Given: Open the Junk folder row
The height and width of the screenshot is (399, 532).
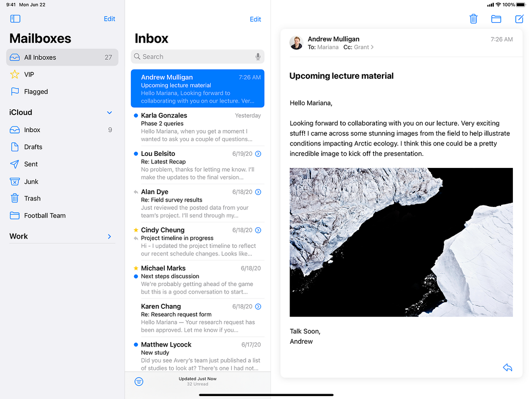Looking at the screenshot, I should pyautogui.click(x=62, y=182).
